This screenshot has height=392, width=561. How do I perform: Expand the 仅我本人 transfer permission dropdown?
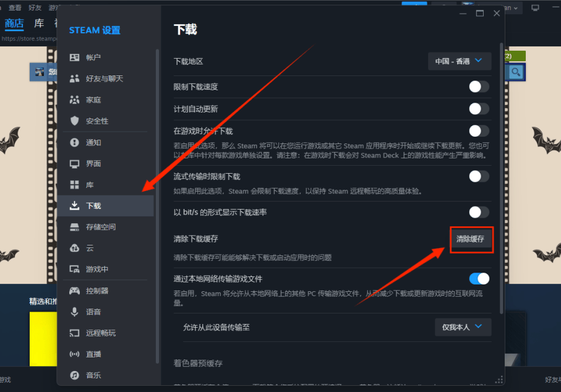click(463, 327)
